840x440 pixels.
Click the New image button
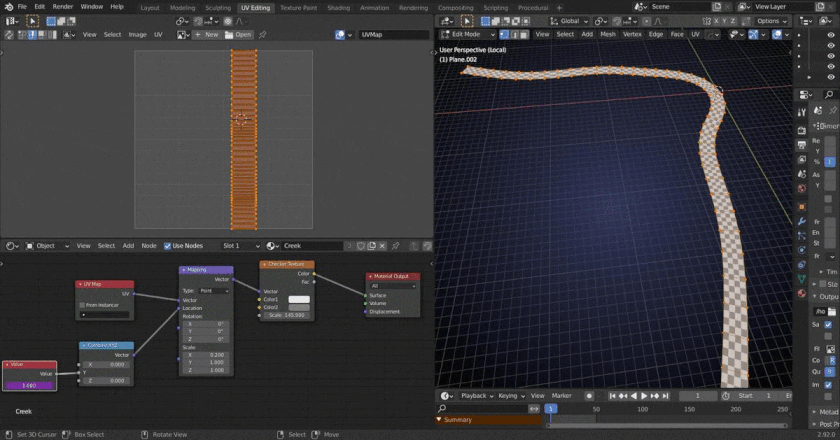coord(207,34)
